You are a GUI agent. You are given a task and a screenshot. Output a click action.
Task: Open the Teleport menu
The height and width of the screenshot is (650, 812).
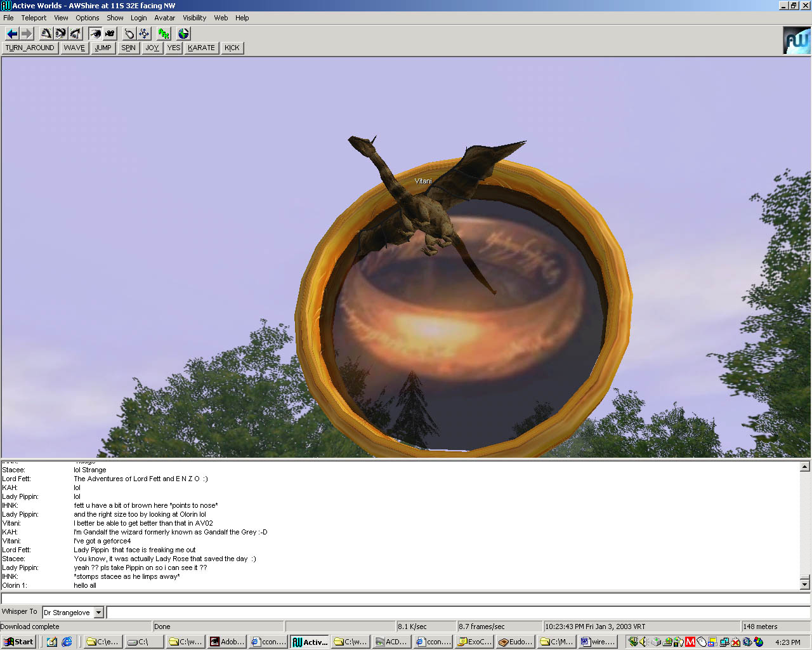34,18
